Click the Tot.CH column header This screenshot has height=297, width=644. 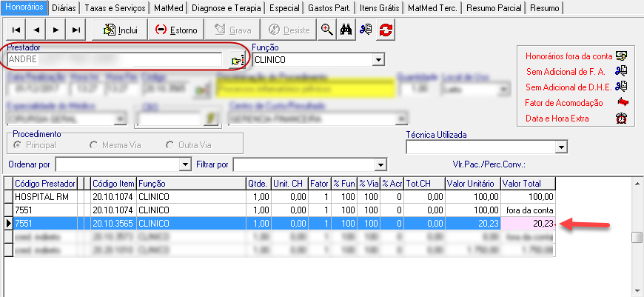click(x=425, y=184)
